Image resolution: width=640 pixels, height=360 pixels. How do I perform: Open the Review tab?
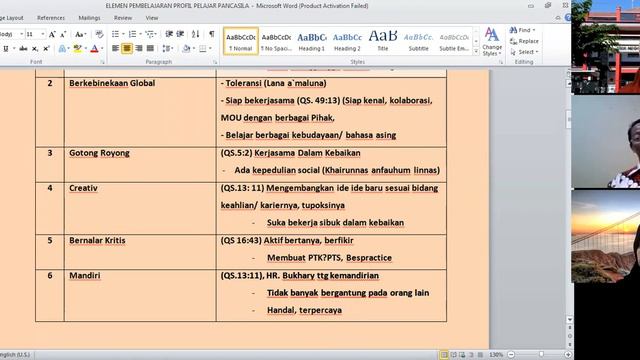[123, 18]
